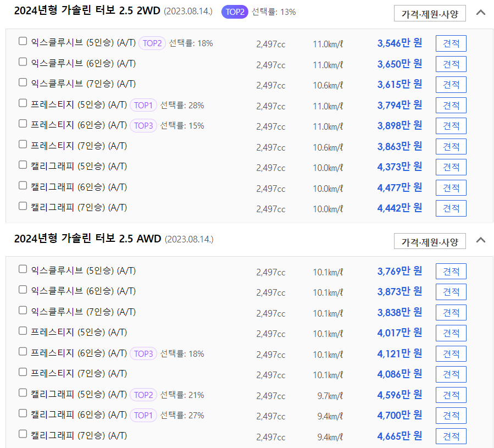Check 2WD 익스클루시브 (5인승) trim checkbox
This screenshot has height=448, width=494.
[23, 41]
